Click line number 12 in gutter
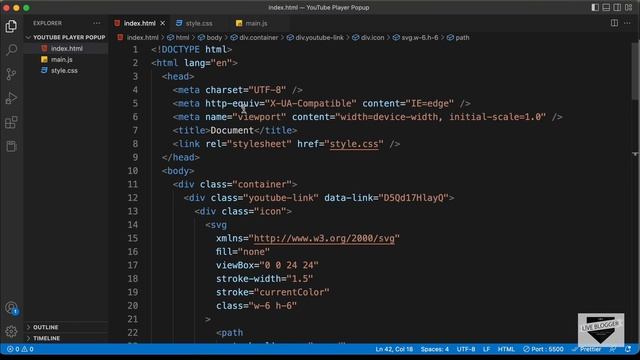This screenshot has height=360, width=640. coord(133,198)
